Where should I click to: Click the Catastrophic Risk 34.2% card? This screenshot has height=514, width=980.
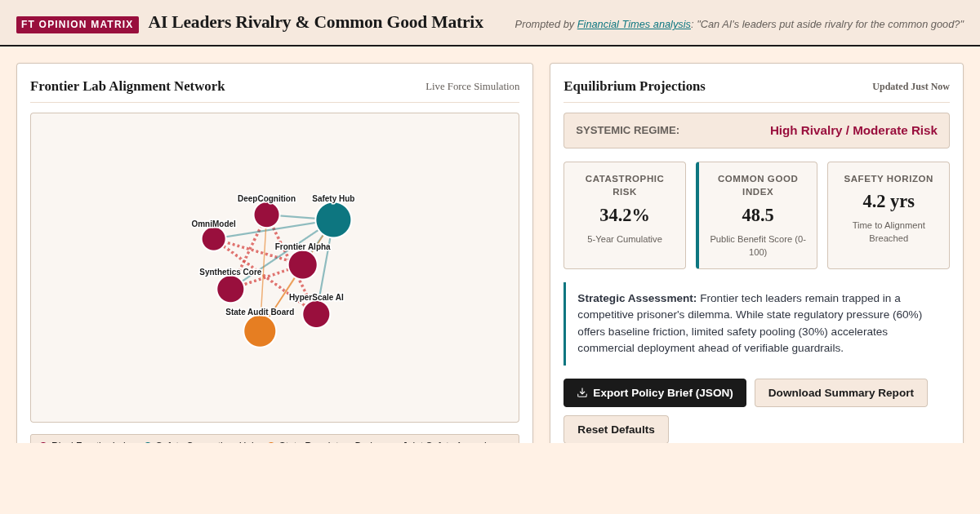pyautogui.click(x=625, y=215)
